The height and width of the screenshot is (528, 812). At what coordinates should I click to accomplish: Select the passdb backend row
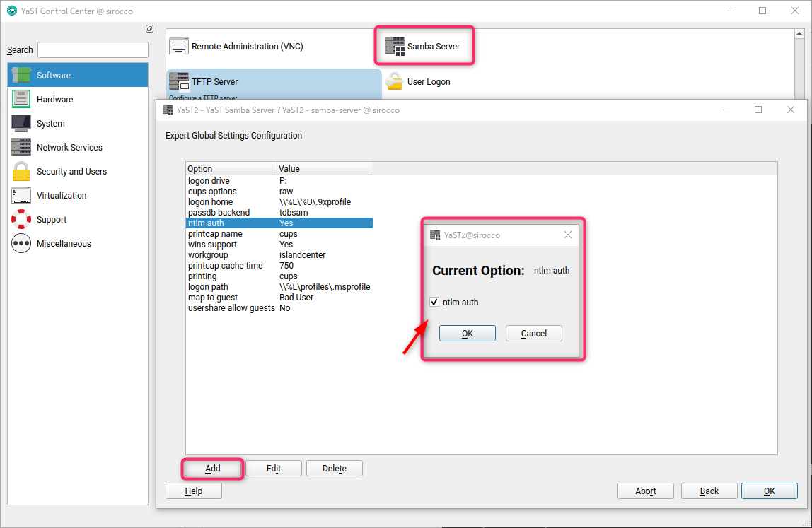click(279, 213)
